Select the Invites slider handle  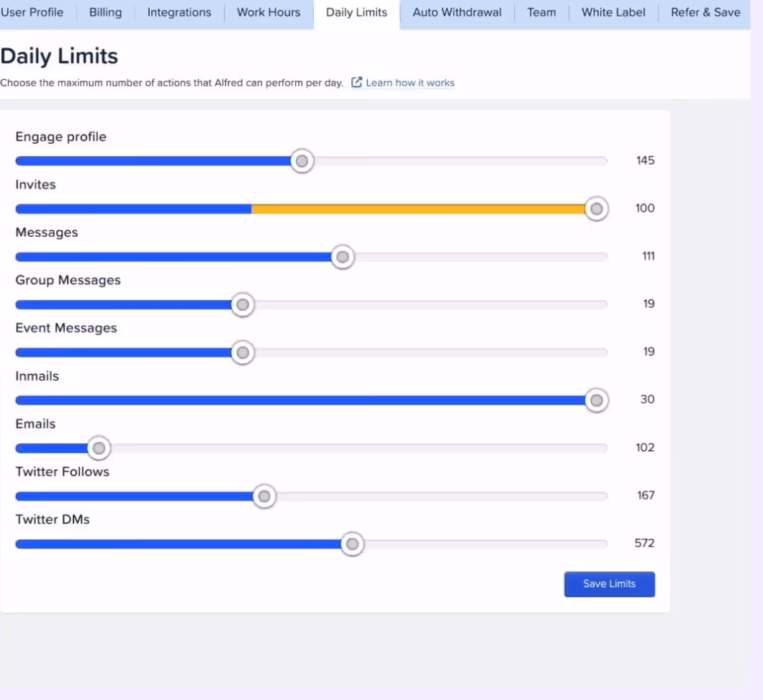[596, 209]
